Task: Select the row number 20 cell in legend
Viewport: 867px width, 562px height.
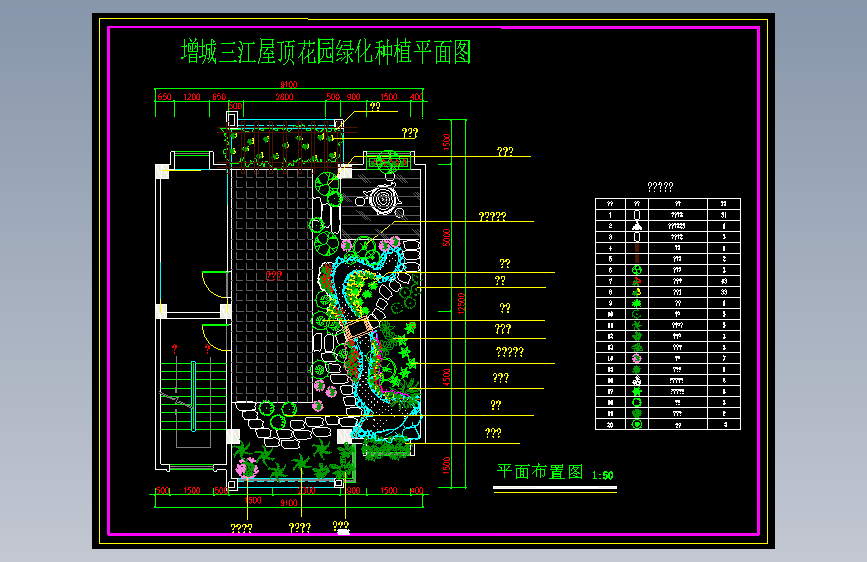Action: point(610,425)
